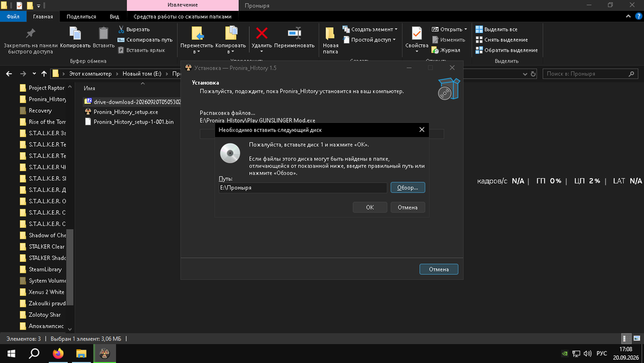Open File Explorer taskbar icon
Screen dimensions: 644x363
81,353
